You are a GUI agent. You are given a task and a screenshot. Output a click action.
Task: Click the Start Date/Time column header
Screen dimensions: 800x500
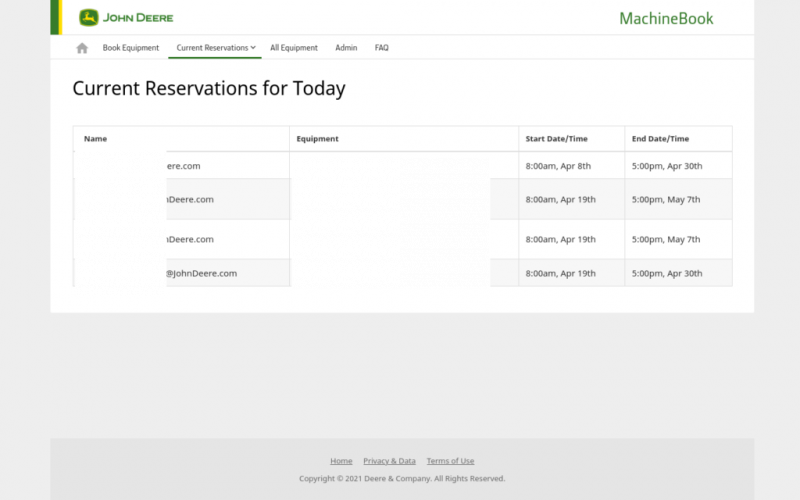tap(557, 139)
